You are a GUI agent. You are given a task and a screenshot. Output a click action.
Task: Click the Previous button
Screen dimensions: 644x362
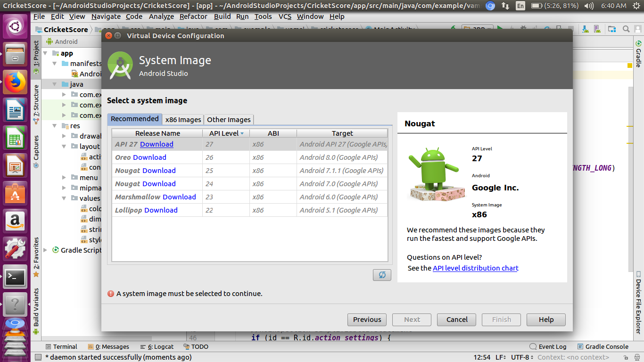(367, 320)
